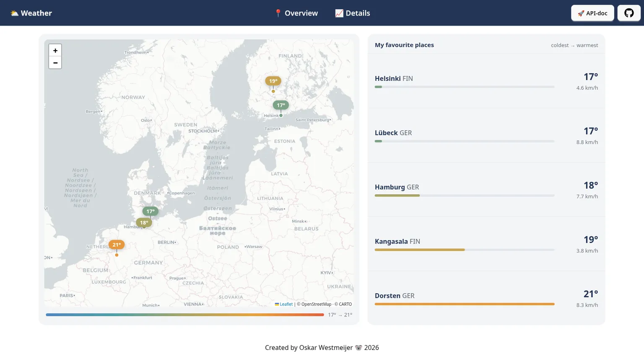Click the 17° → 21° range label
Image resolution: width=644 pixels, height=362 pixels.
click(x=340, y=315)
